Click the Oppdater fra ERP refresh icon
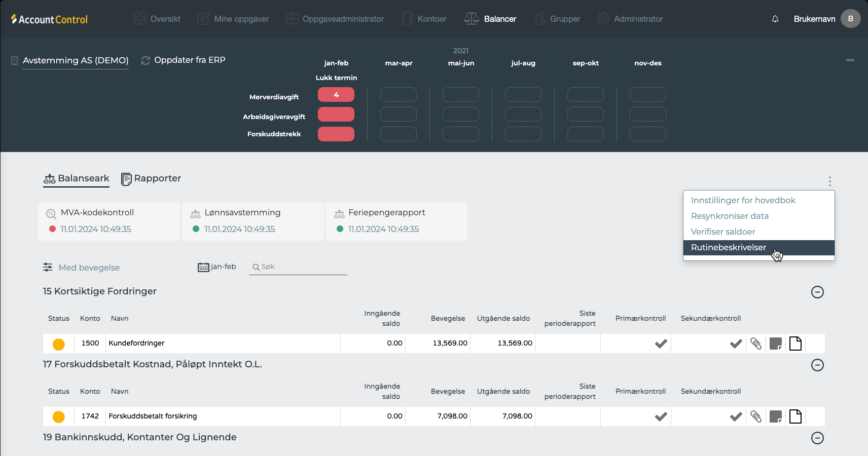The height and width of the screenshot is (456, 868). coord(146,60)
